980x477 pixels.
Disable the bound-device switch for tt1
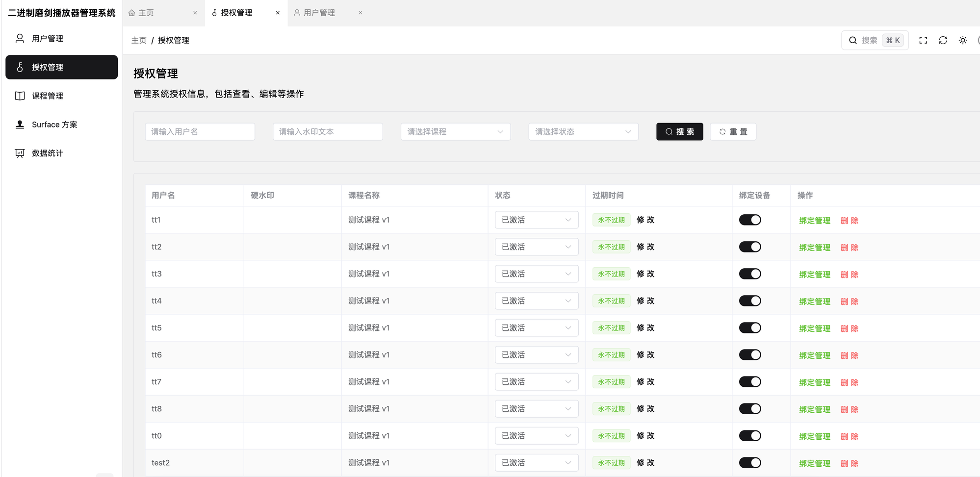749,220
